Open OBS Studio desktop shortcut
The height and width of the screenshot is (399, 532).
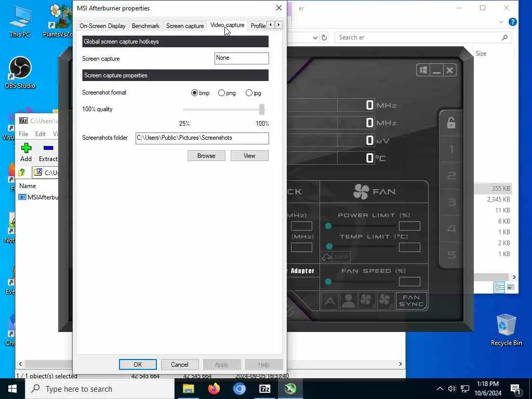[20, 73]
